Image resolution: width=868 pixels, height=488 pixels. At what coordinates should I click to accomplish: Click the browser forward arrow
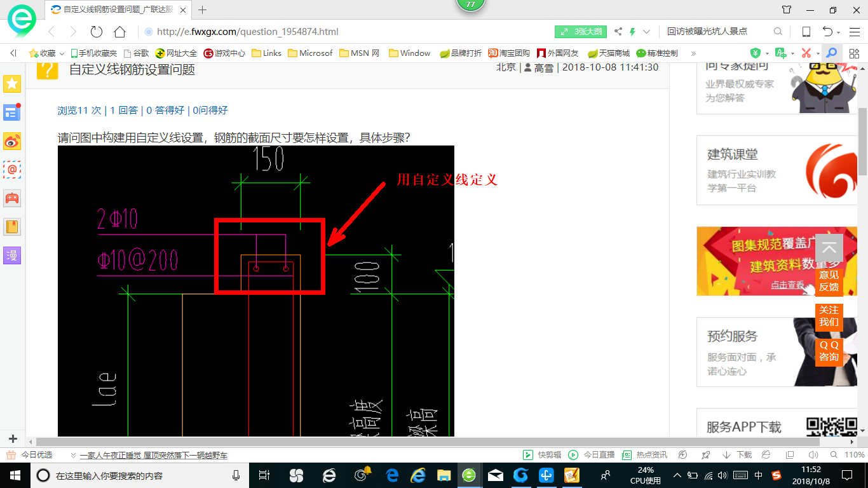coord(73,32)
